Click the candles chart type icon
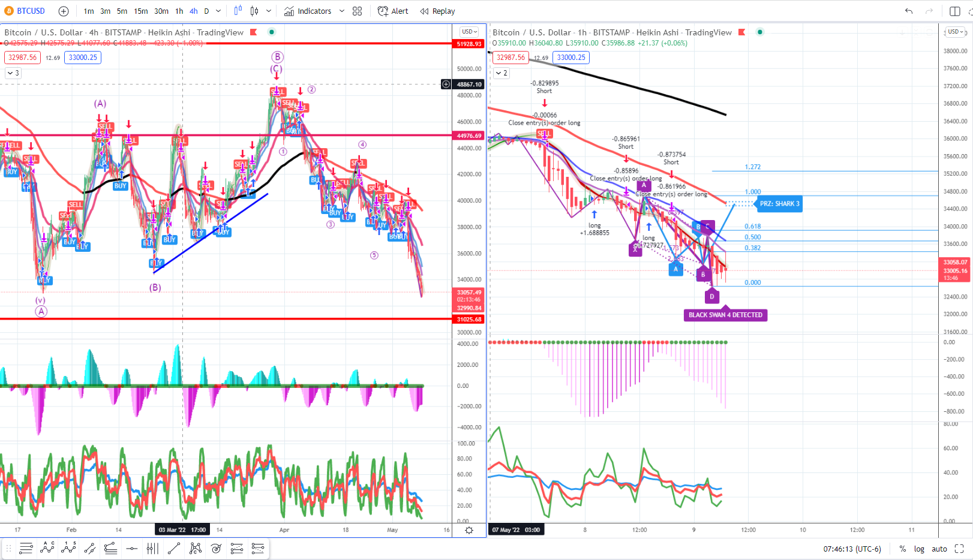 [x=254, y=11]
